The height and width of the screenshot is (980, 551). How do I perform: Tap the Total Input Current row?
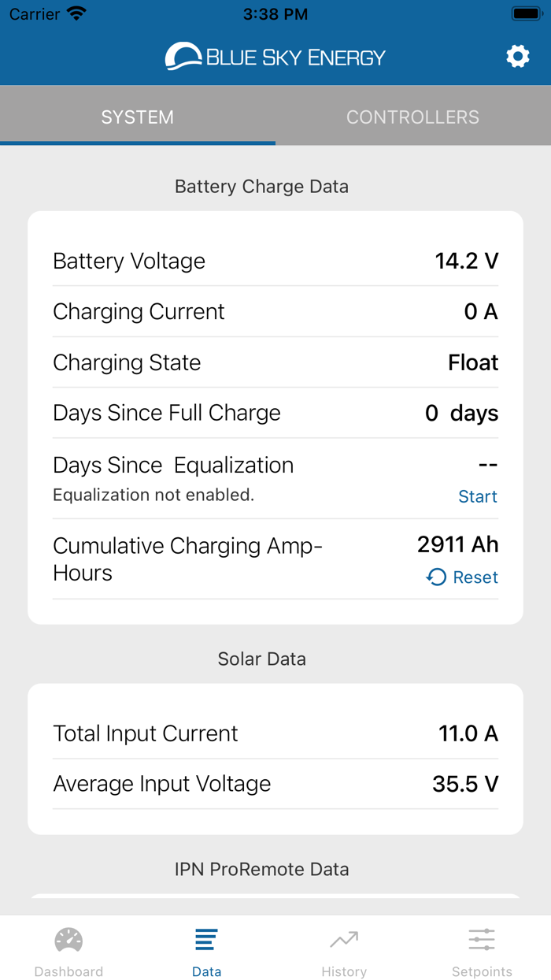pos(275,733)
